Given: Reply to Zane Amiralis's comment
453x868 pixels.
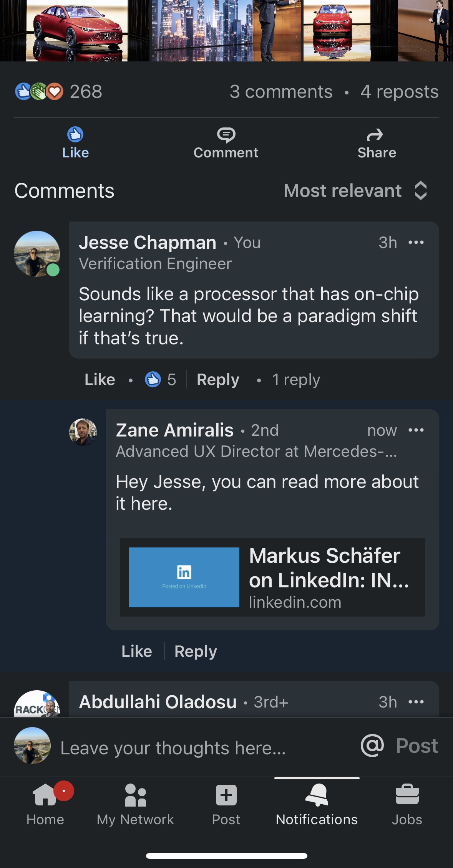Looking at the screenshot, I should tap(196, 651).
